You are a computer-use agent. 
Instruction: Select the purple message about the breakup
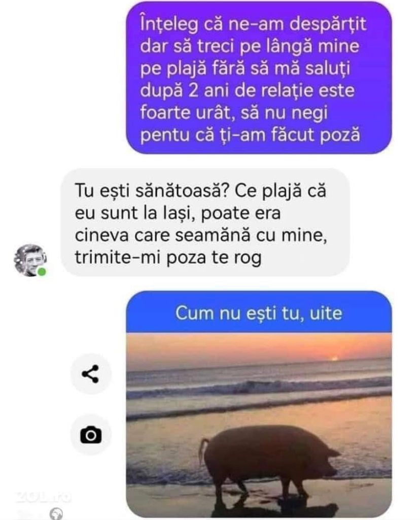(x=259, y=78)
